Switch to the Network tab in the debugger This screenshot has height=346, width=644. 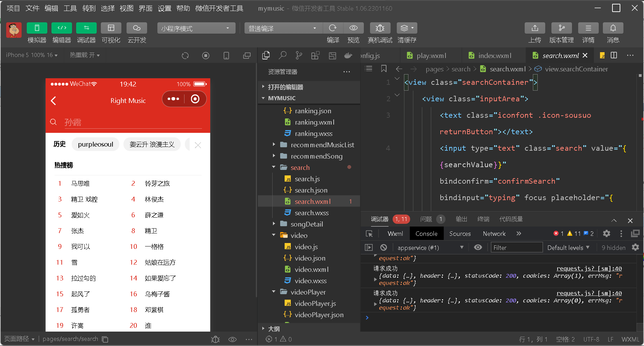coord(494,233)
